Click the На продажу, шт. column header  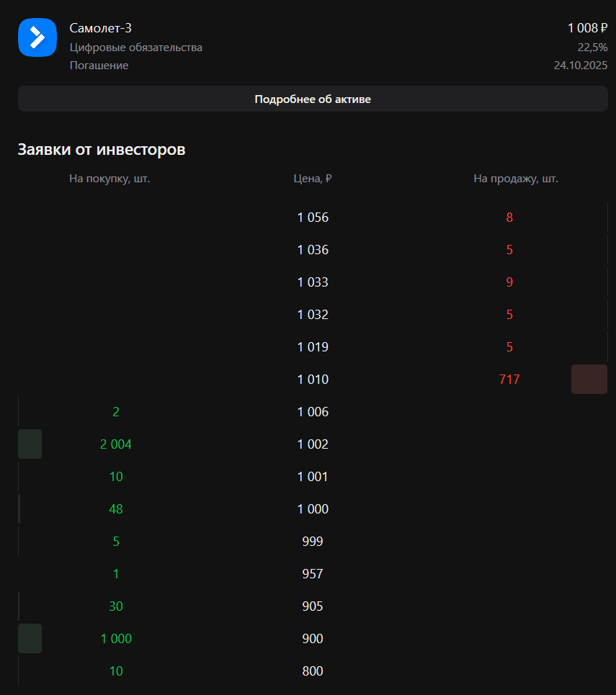[516, 179]
